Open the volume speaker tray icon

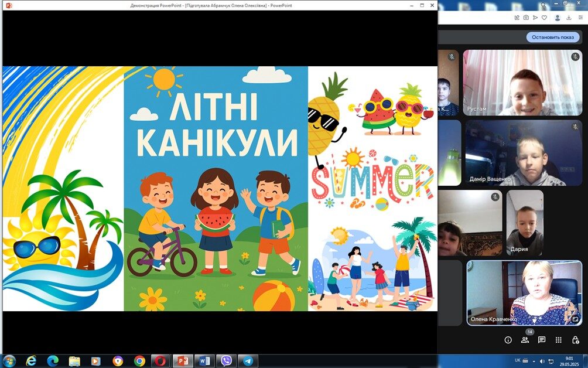point(542,361)
